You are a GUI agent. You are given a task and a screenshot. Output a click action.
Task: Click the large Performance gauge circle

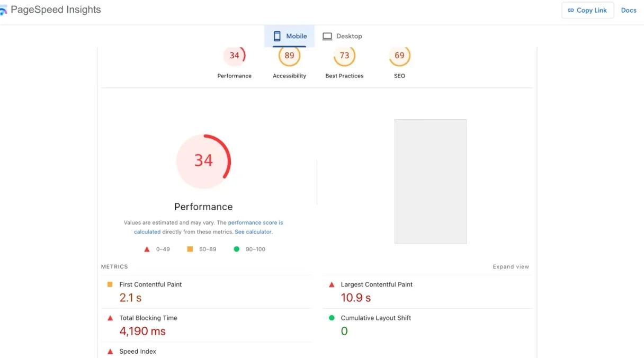click(x=204, y=161)
